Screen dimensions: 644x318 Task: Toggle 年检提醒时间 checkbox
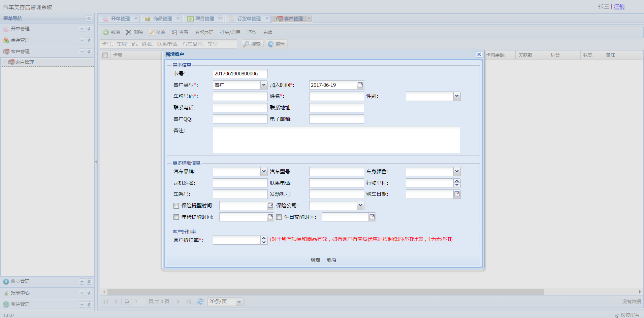176,217
